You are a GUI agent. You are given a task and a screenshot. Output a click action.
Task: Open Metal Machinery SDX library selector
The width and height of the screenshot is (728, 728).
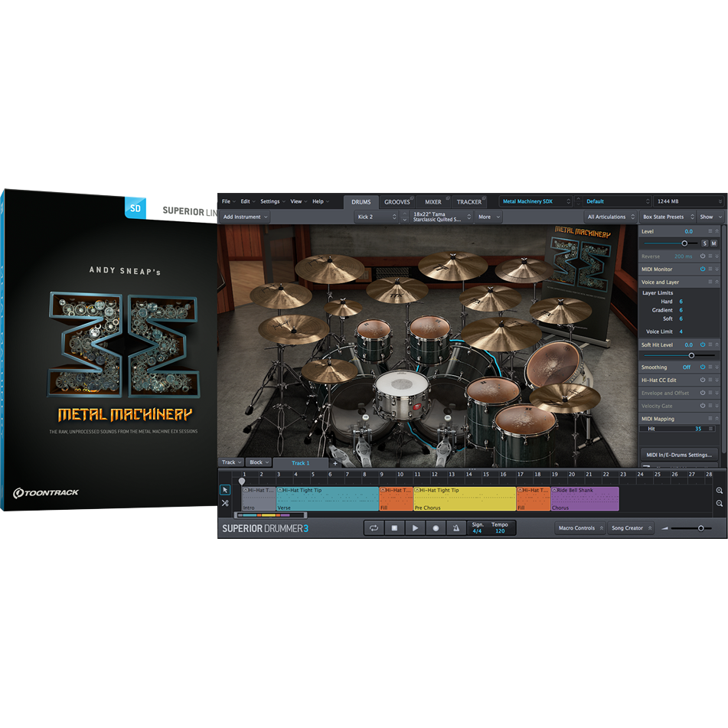click(536, 201)
